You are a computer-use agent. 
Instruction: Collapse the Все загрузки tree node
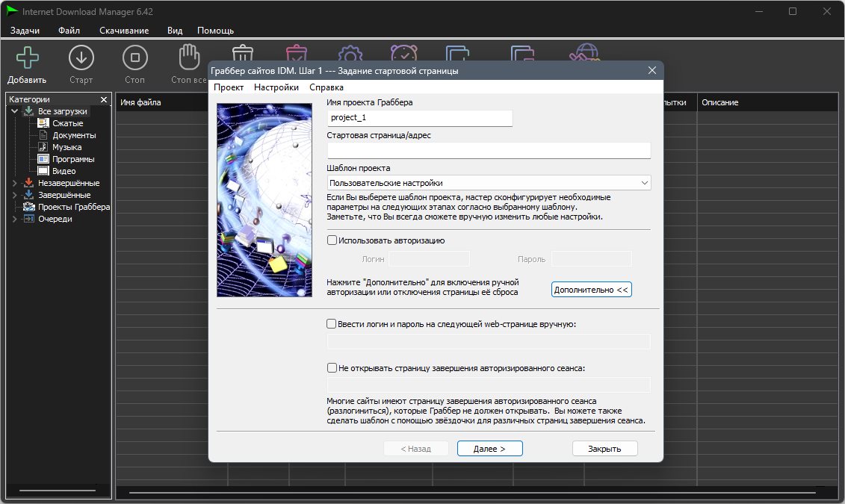coord(14,111)
